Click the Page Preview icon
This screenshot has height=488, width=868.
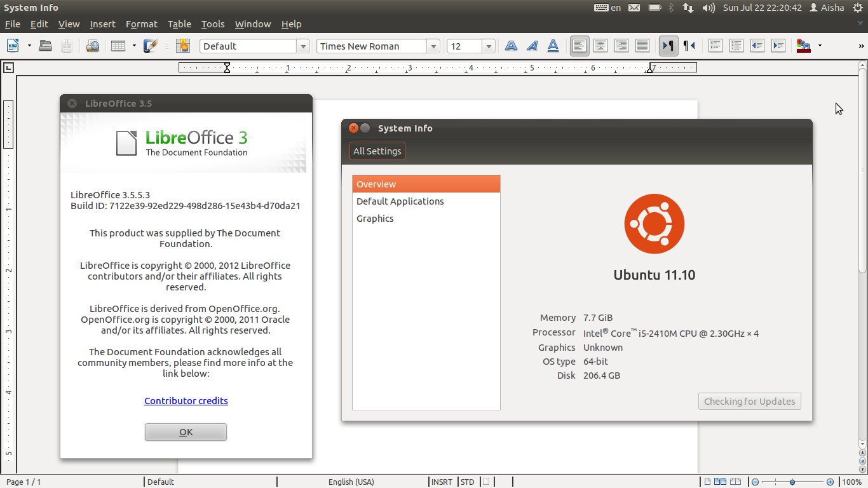click(93, 46)
